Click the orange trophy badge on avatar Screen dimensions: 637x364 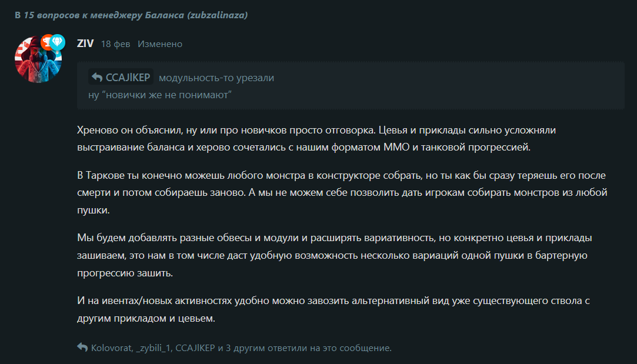coord(46,42)
